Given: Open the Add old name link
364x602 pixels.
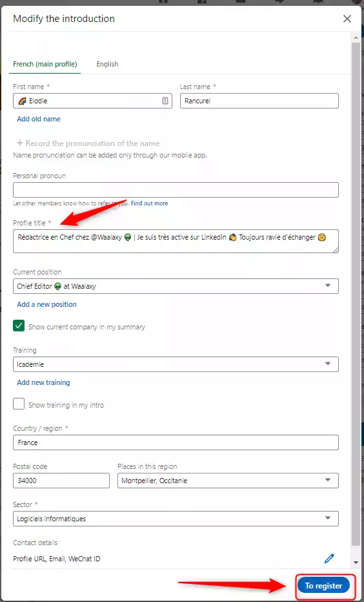Looking at the screenshot, I should 39,119.
